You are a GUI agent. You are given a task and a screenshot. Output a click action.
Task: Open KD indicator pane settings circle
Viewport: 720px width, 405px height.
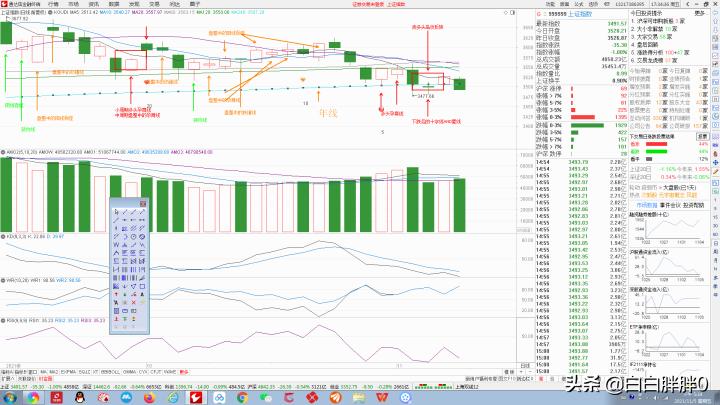3,236
